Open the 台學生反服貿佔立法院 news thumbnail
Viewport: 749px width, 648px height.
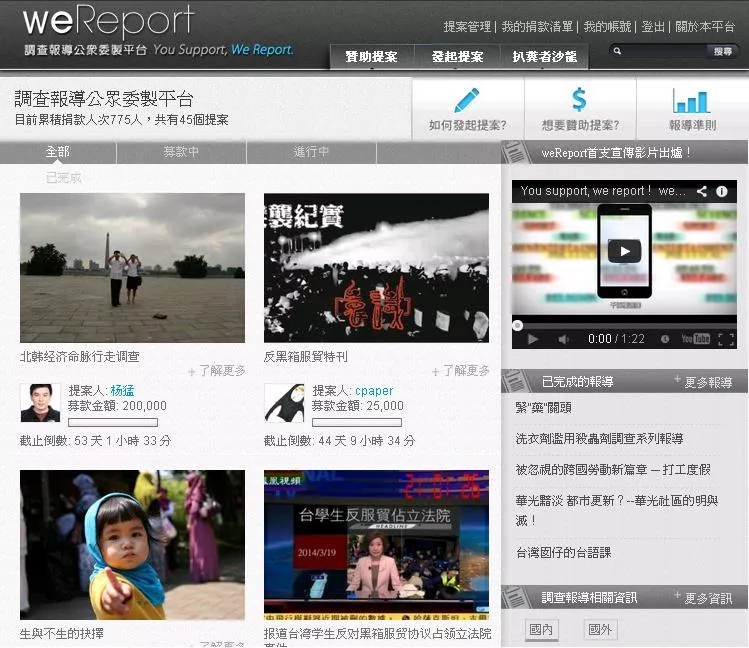[376, 545]
